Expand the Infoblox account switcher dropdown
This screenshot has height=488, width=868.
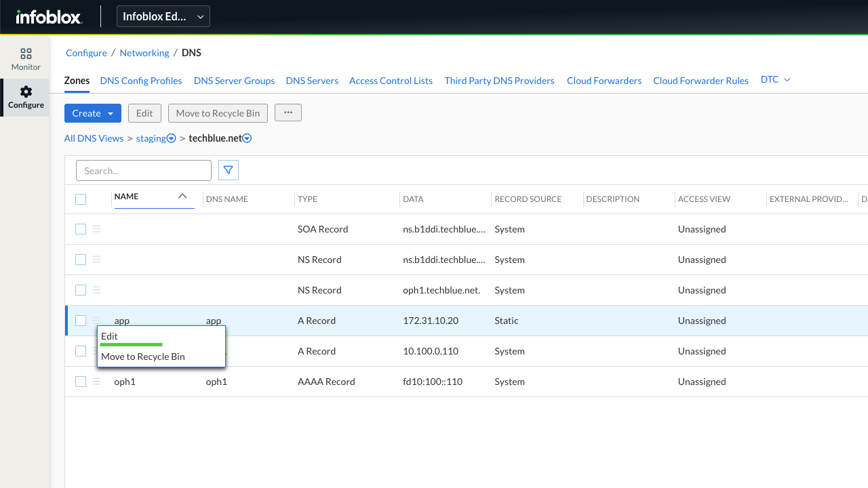click(163, 17)
